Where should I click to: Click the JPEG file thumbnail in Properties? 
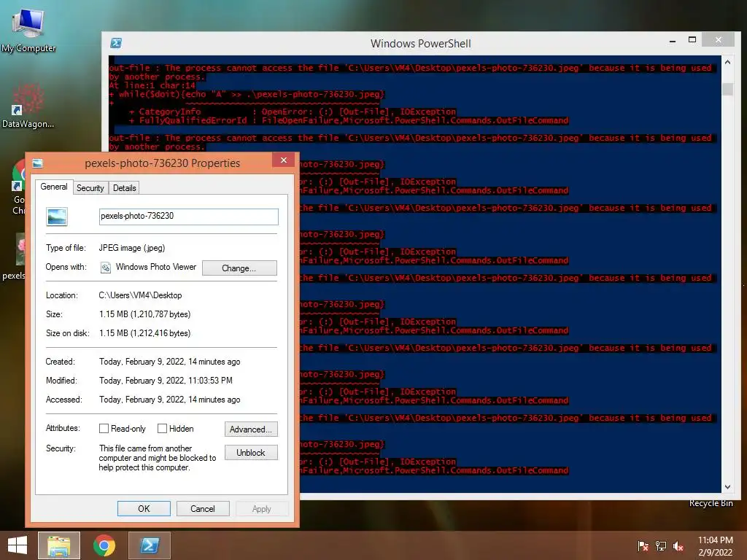[x=57, y=217]
